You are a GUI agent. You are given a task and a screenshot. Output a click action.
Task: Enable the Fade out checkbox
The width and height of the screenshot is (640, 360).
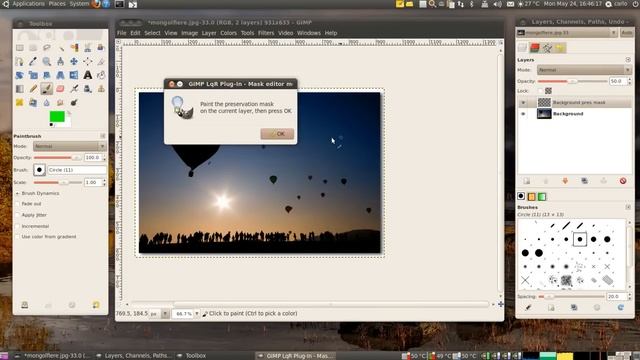(x=18, y=204)
